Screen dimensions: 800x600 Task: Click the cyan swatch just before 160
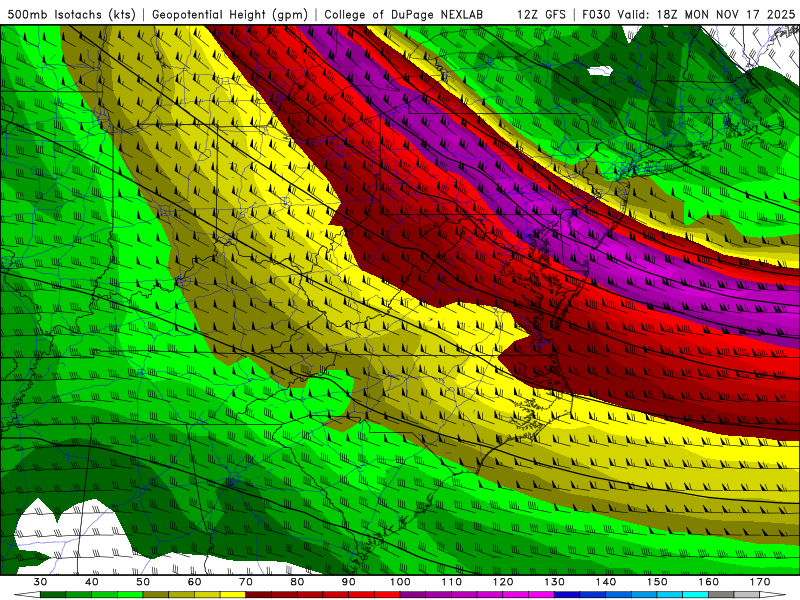[x=695, y=595]
